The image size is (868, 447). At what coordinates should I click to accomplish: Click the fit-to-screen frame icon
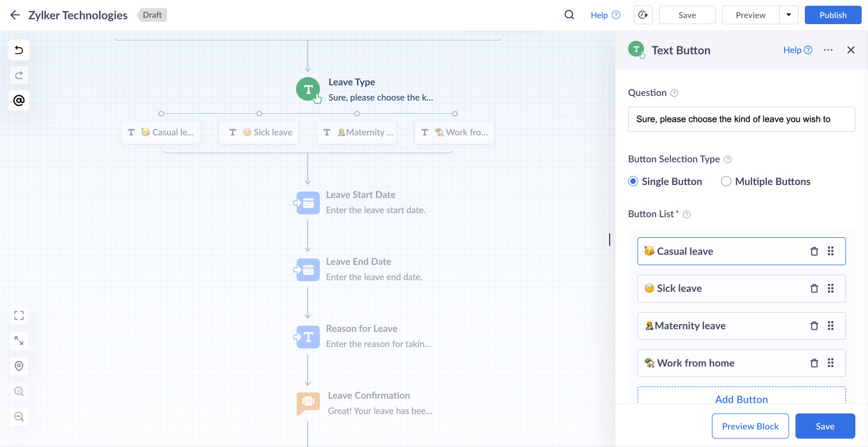click(x=19, y=315)
